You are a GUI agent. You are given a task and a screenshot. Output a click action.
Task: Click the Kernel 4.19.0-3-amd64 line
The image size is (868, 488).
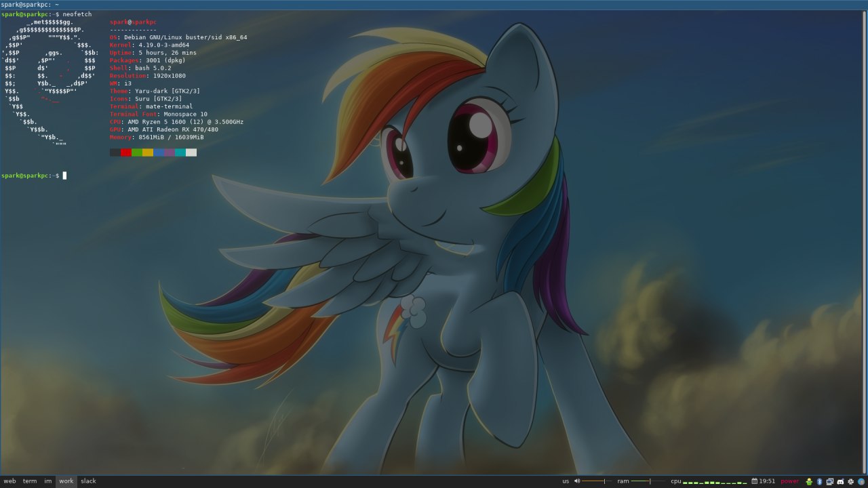click(x=149, y=45)
